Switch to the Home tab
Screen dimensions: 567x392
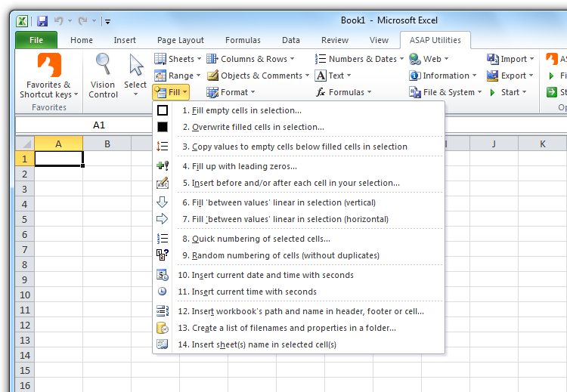(82, 40)
